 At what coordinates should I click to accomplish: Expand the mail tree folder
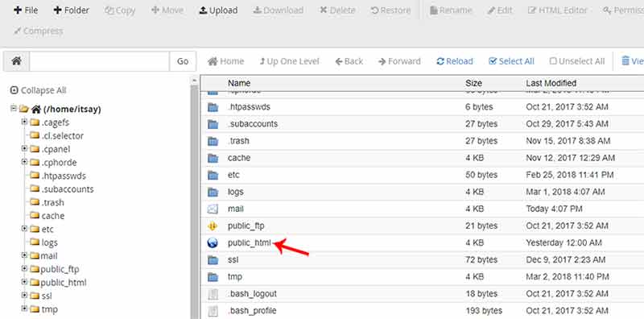[24, 255]
